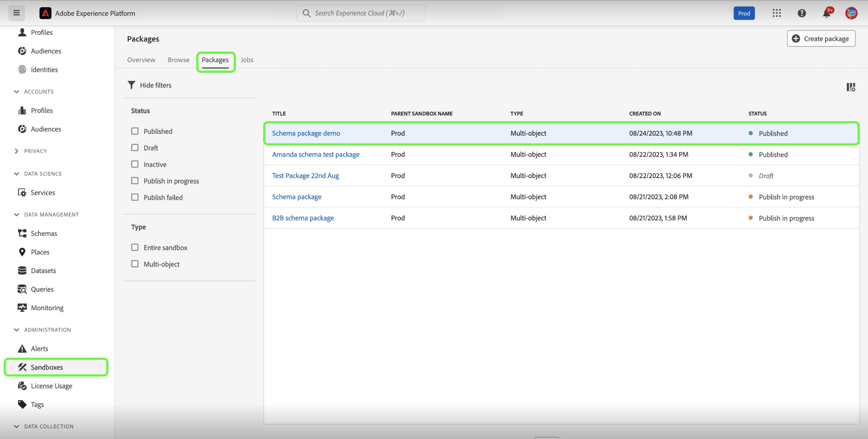Image resolution: width=868 pixels, height=439 pixels.
Task: Check the Published status filter
Action: click(x=135, y=131)
